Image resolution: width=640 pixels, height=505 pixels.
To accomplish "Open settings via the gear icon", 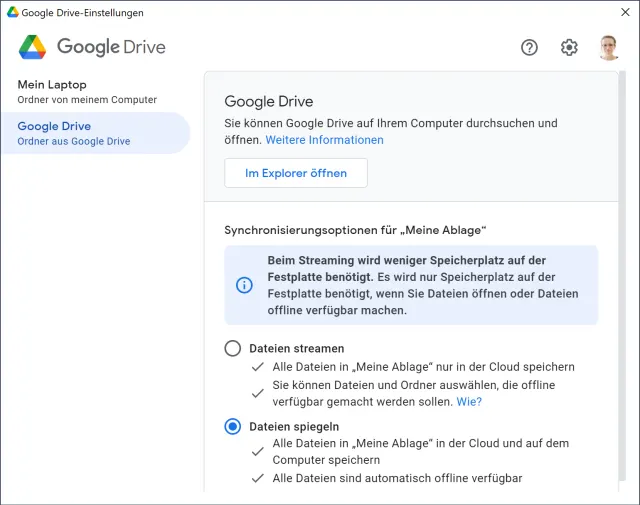I will [569, 48].
